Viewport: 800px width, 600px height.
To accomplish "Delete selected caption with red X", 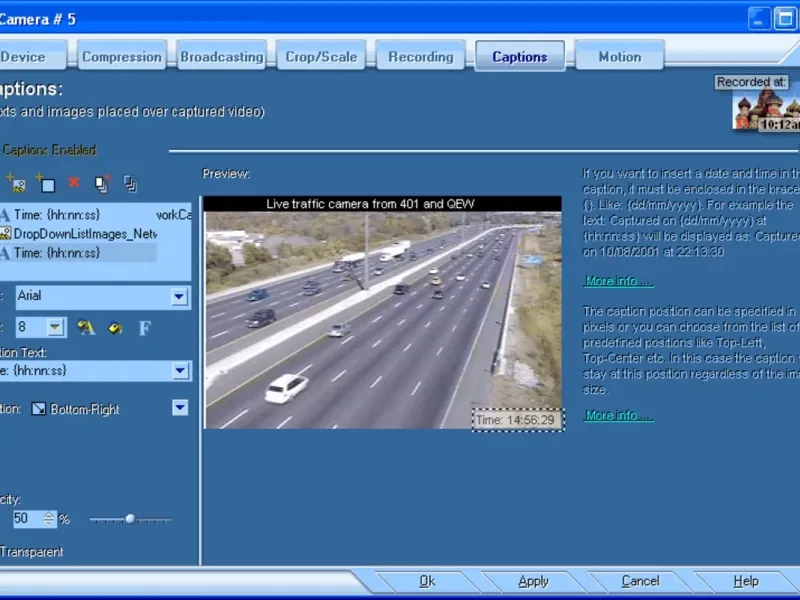I will coord(74,183).
